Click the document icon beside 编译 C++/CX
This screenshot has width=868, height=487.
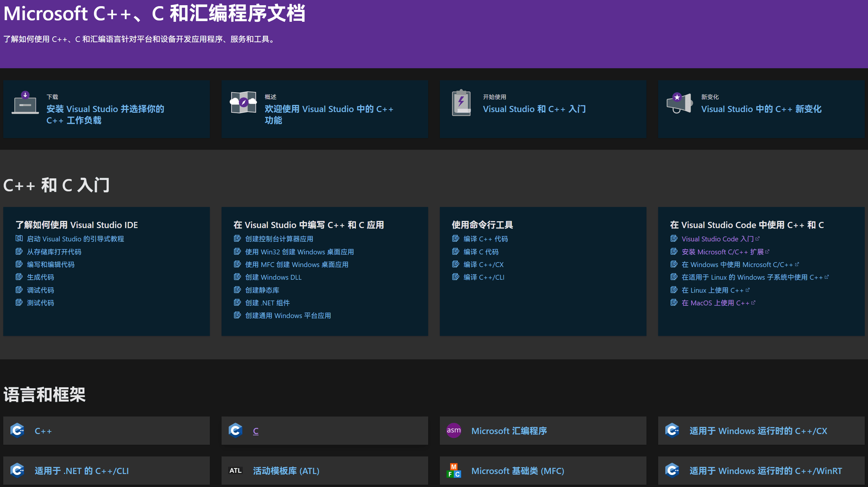(455, 264)
